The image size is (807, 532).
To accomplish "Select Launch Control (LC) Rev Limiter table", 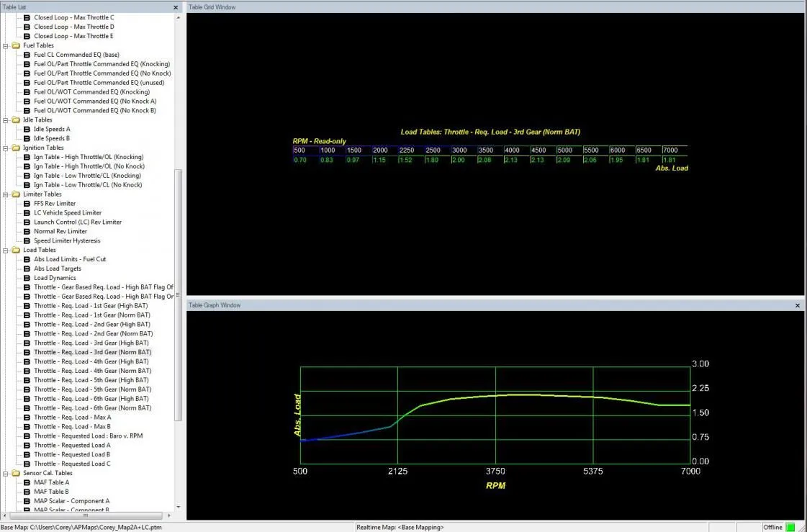I will (x=78, y=222).
